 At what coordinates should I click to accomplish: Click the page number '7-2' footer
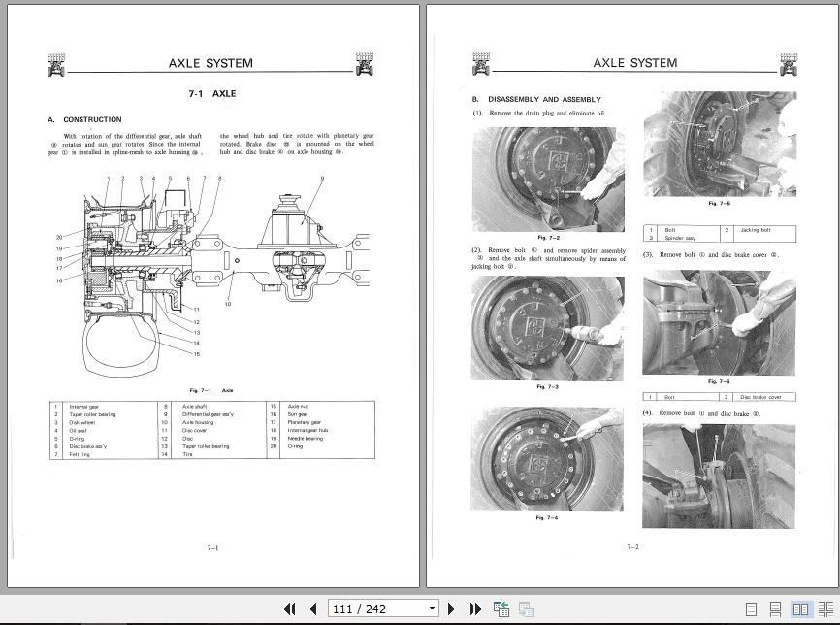click(632, 546)
